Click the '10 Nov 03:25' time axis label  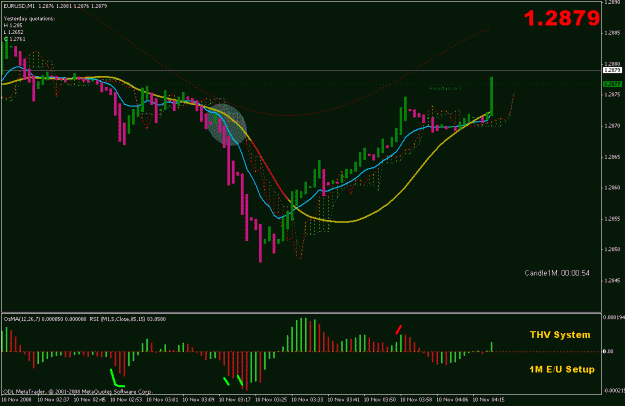pos(271,400)
